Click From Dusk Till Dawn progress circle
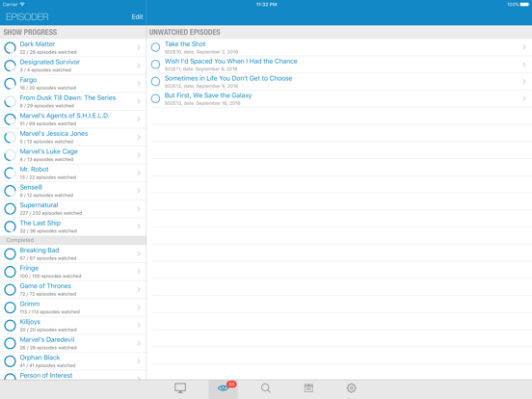 point(10,101)
